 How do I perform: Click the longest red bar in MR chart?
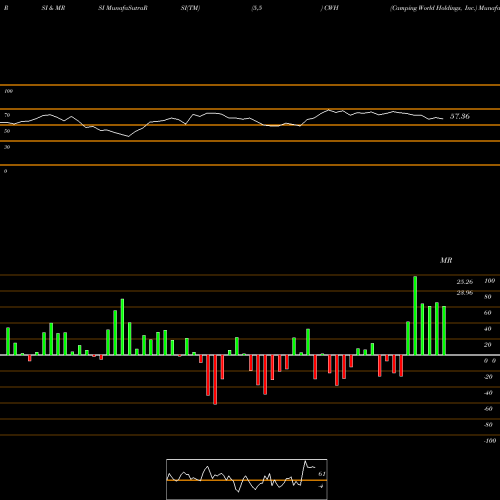[x=215, y=380]
